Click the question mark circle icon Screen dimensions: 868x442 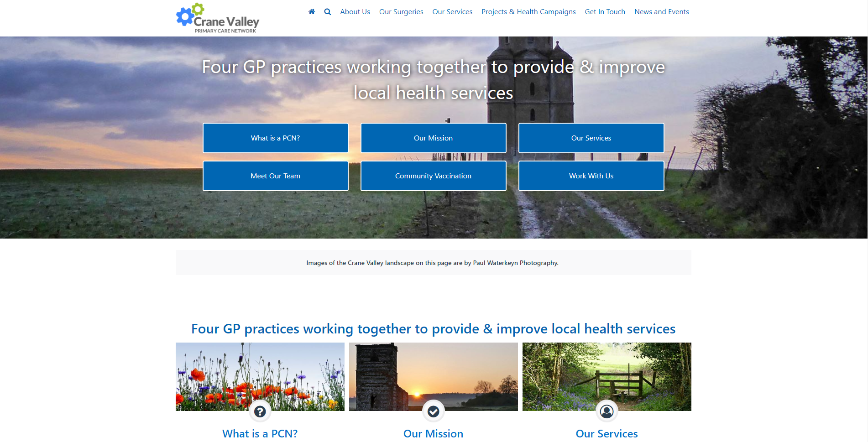click(260, 411)
